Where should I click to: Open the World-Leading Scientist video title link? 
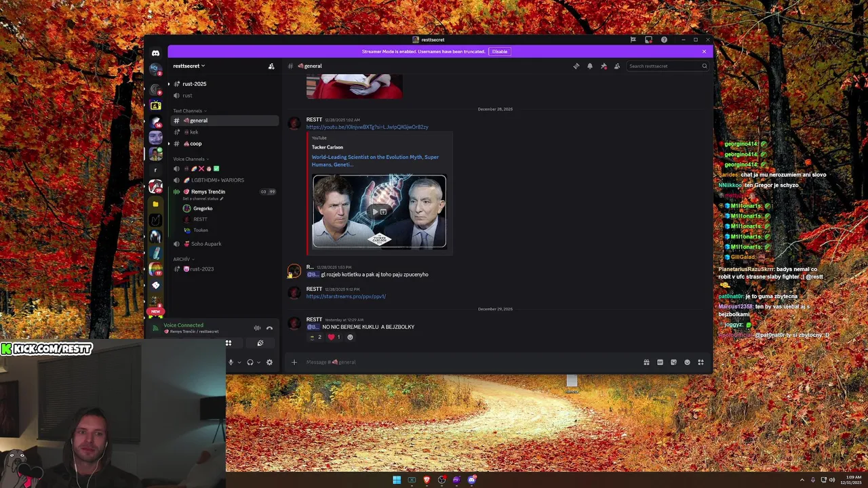375,161
